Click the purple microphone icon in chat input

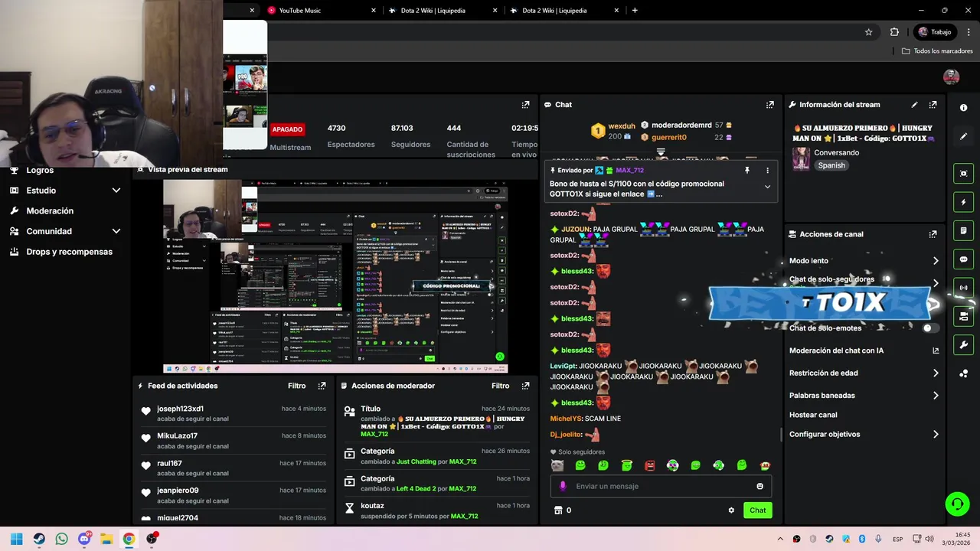point(563,486)
